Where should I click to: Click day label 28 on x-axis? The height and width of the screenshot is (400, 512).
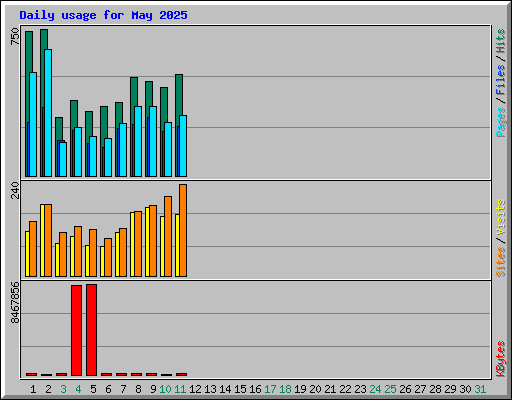coord(435,389)
